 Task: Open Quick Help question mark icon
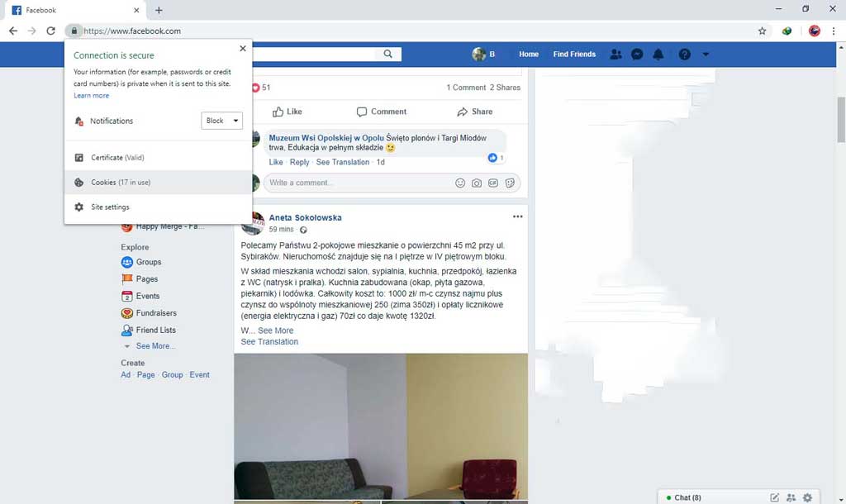pos(685,54)
